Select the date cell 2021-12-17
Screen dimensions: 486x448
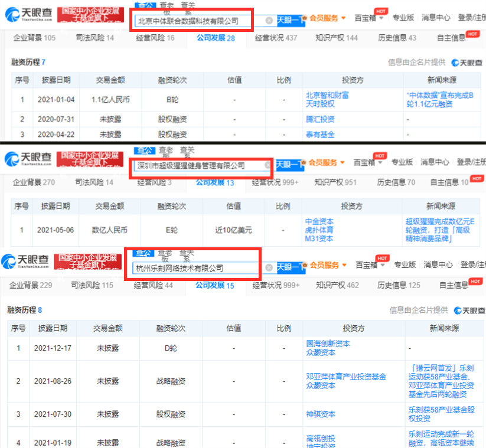pos(53,348)
